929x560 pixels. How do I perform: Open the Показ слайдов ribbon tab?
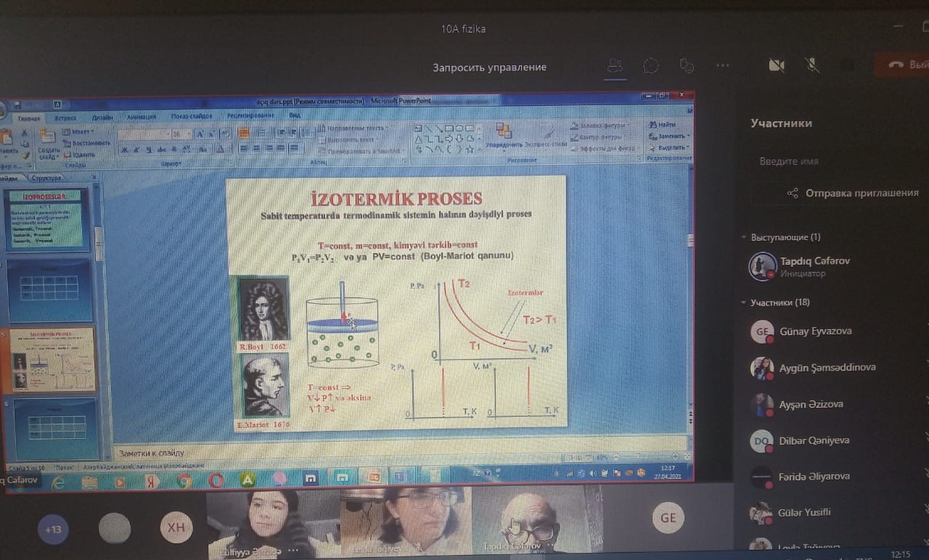(192, 116)
